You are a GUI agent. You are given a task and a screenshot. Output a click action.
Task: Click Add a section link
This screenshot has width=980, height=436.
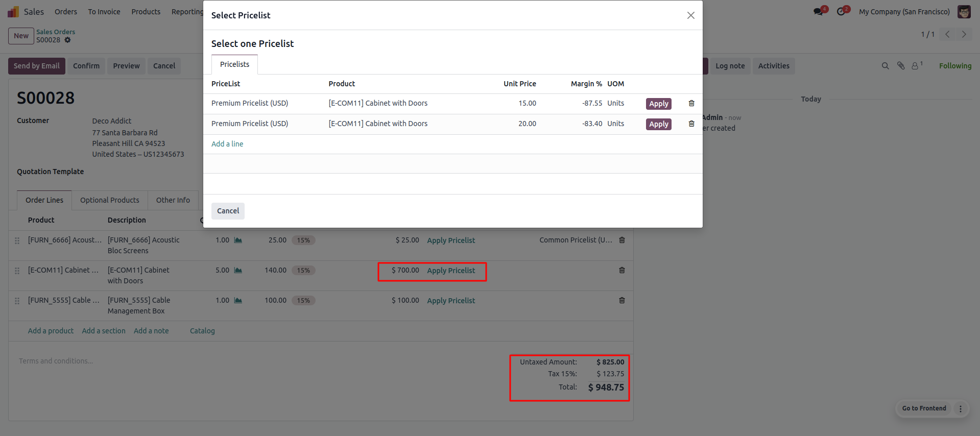tap(104, 331)
